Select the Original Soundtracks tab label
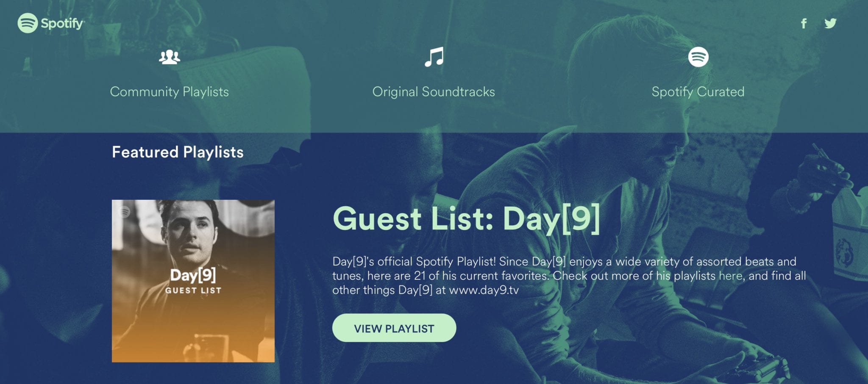This screenshot has height=384, width=868. click(x=434, y=92)
